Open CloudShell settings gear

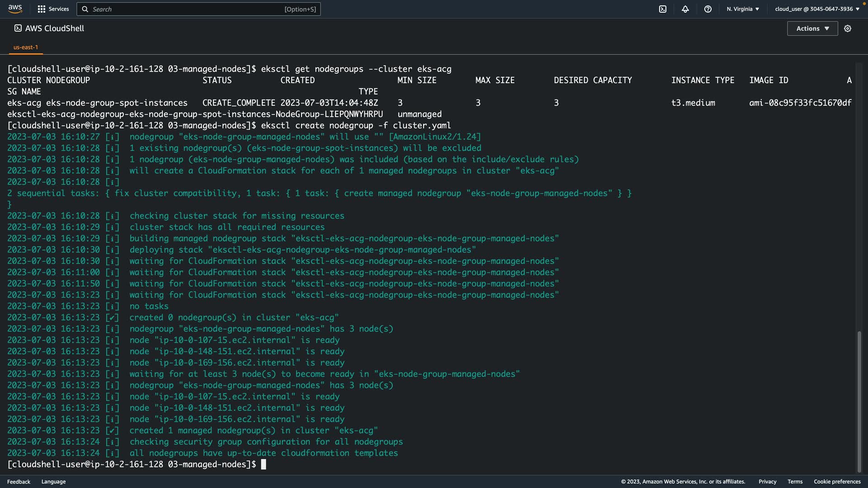(848, 28)
